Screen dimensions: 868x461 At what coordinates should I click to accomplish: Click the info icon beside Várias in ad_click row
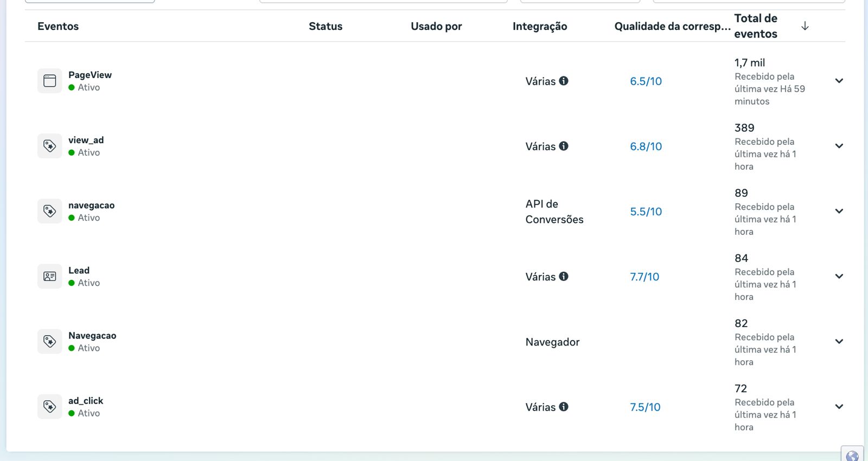(x=564, y=406)
